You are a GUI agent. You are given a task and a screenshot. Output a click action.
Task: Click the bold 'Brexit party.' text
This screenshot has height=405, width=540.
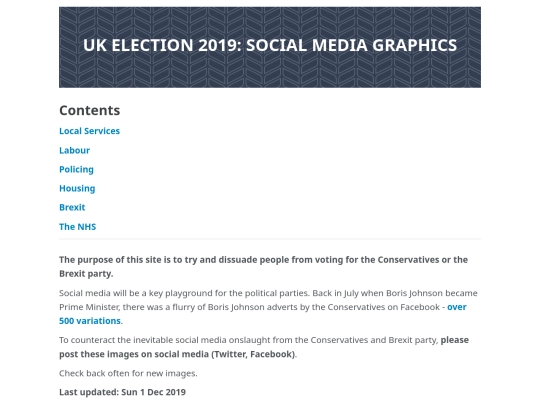[86, 274]
